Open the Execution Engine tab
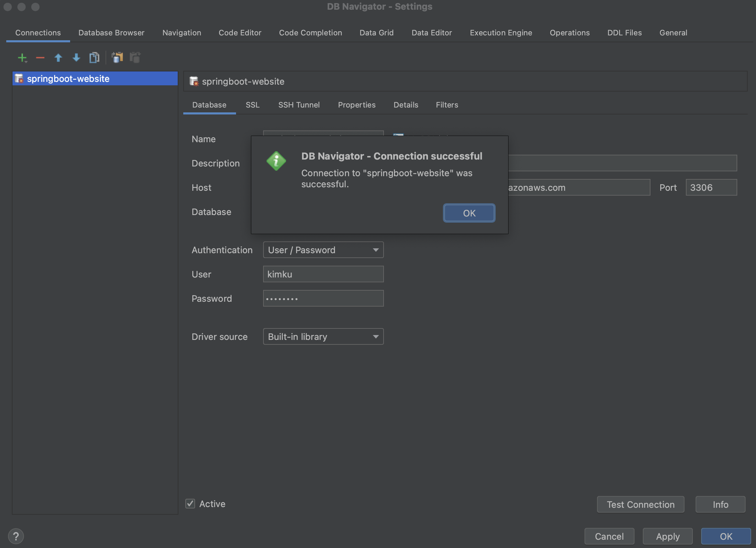The height and width of the screenshot is (548, 756). (501, 33)
